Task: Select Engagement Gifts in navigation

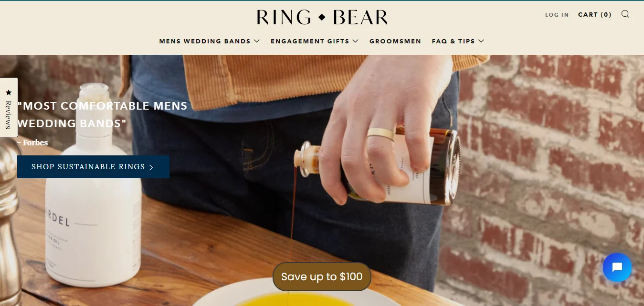Action: 310,41
